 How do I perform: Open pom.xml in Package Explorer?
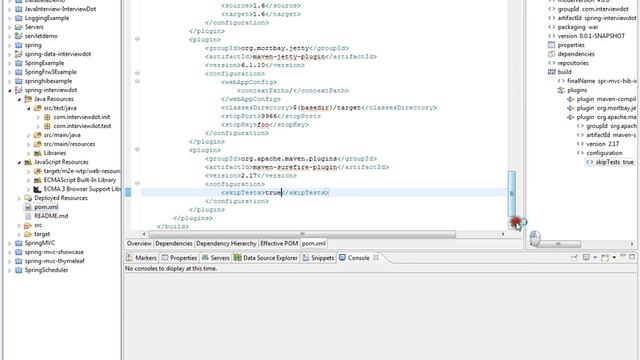pos(46,207)
